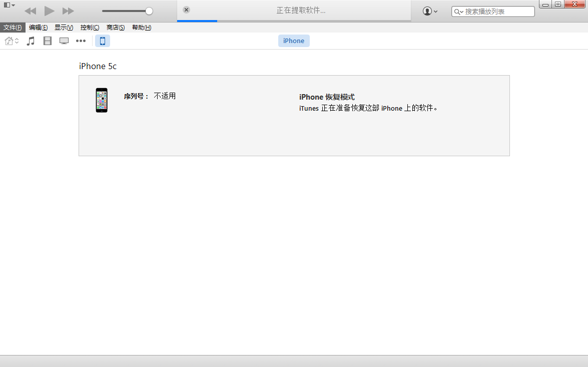
Task: Switch to the Music library icon
Action: [x=31, y=41]
